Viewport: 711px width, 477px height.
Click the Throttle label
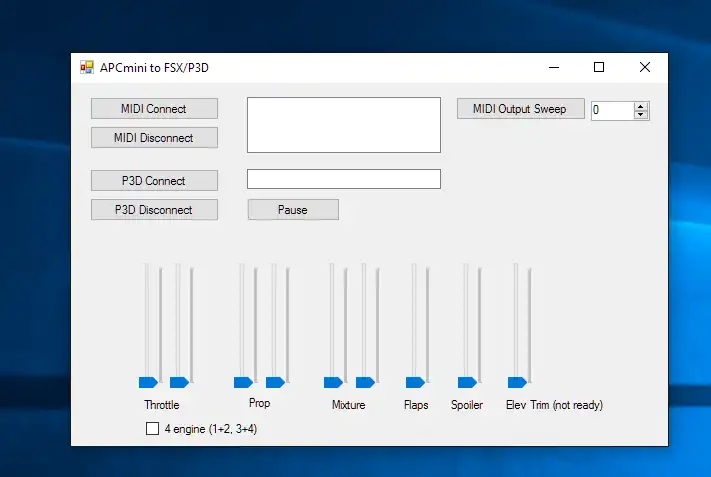point(162,405)
